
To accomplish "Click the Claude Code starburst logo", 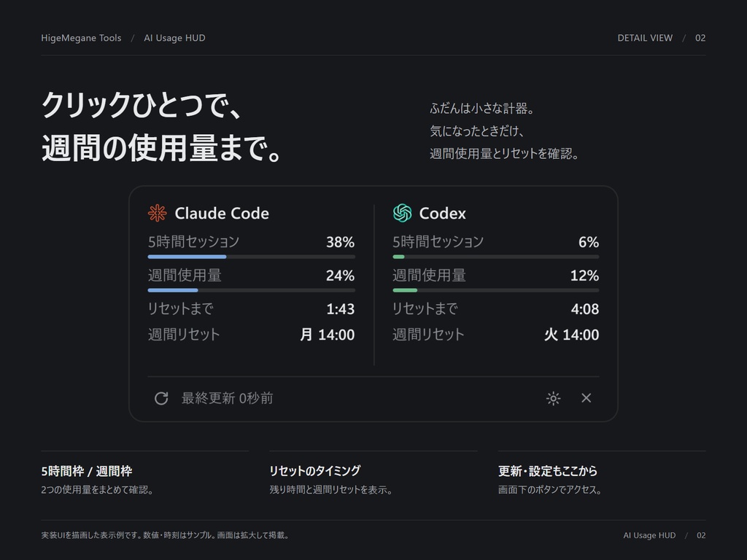I will tap(158, 213).
